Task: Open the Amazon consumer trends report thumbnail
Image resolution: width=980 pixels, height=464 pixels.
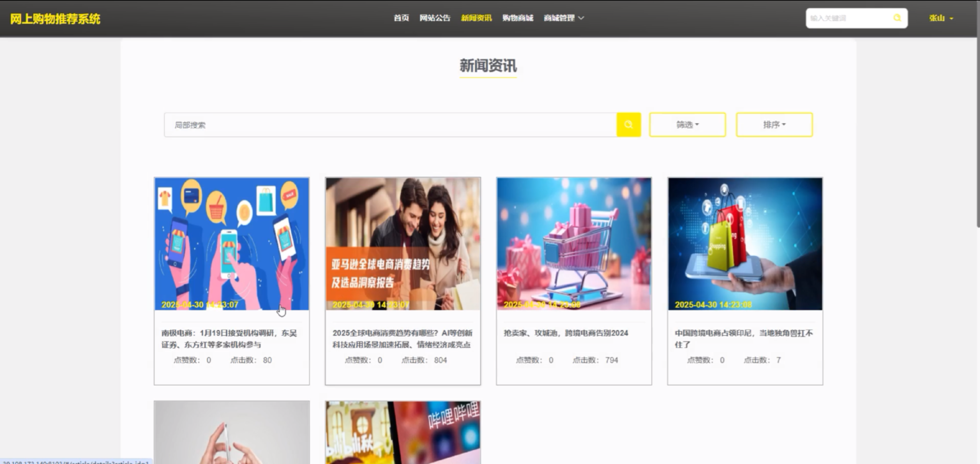Action: tap(403, 243)
